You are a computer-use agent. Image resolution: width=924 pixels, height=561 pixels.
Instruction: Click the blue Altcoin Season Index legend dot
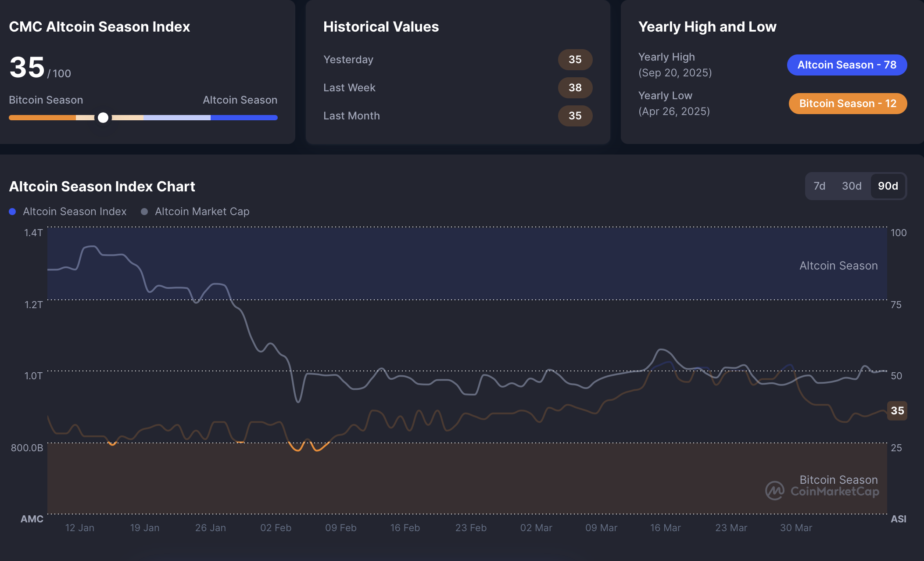click(13, 212)
